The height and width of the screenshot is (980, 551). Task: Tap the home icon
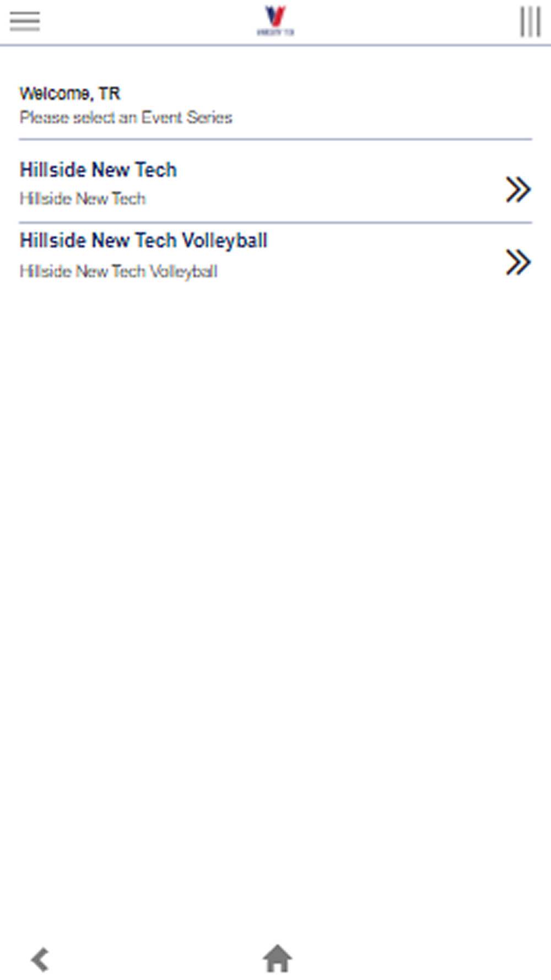coord(277,959)
